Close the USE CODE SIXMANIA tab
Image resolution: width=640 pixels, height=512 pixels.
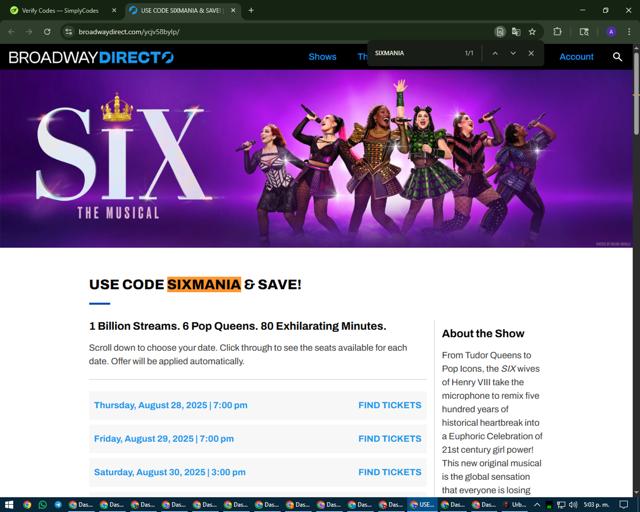point(233,11)
